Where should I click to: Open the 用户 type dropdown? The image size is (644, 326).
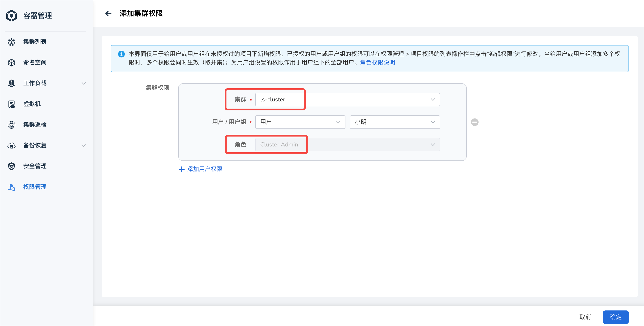click(x=300, y=122)
